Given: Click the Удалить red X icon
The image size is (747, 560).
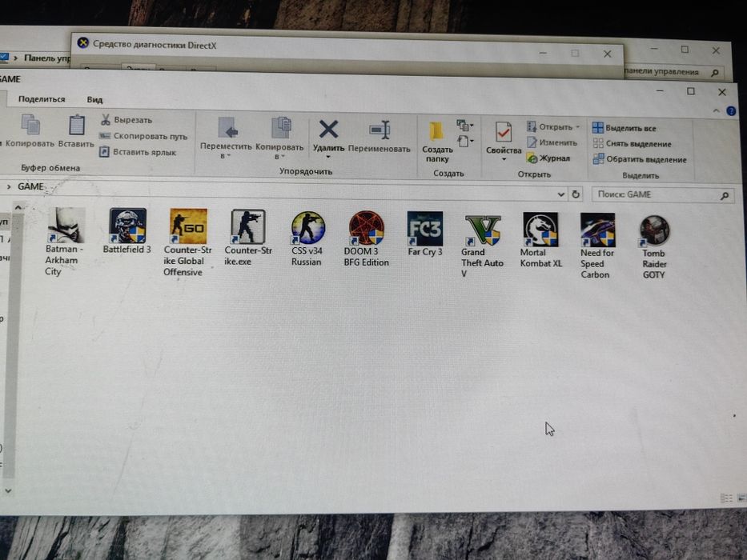Looking at the screenshot, I should pos(329,129).
